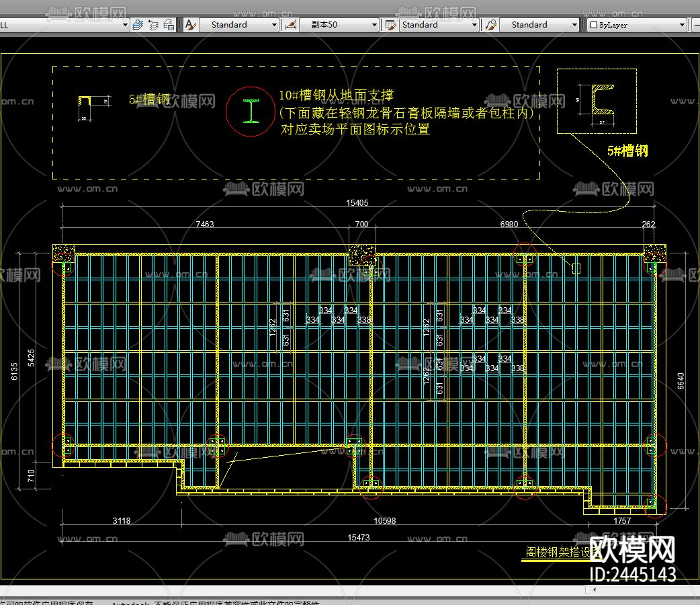Select the 6640 vertical dimension on right

coord(681,381)
